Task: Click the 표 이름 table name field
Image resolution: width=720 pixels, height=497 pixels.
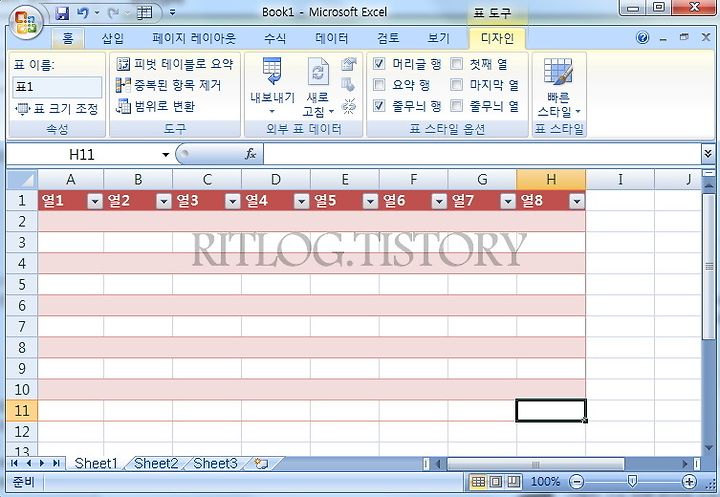Action: click(57, 87)
